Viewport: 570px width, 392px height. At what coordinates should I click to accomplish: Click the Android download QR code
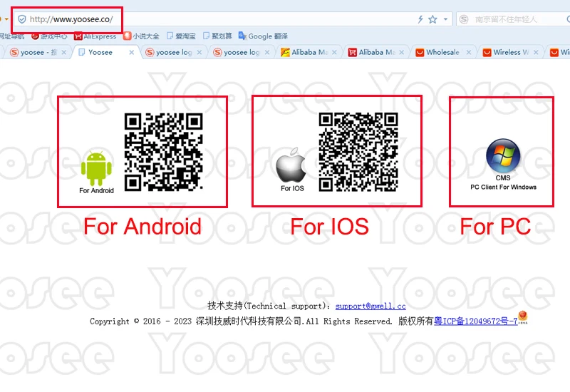164,152
